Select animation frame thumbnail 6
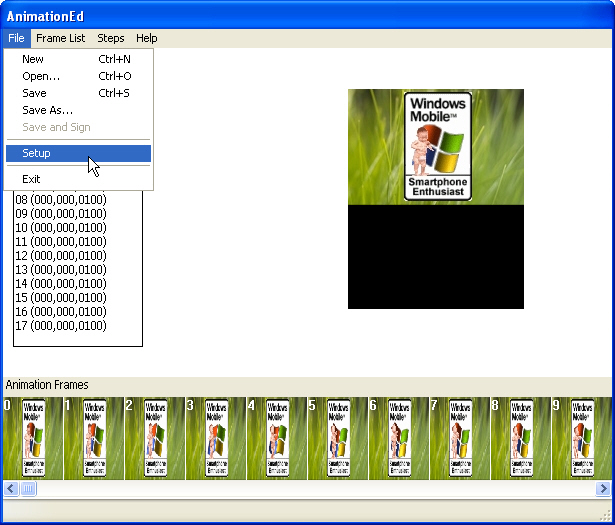615x525 pixels. 399,438
